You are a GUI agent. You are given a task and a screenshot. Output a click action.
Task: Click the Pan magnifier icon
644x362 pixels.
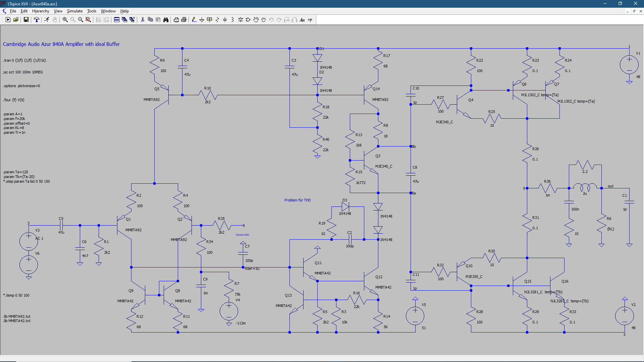click(x=73, y=20)
